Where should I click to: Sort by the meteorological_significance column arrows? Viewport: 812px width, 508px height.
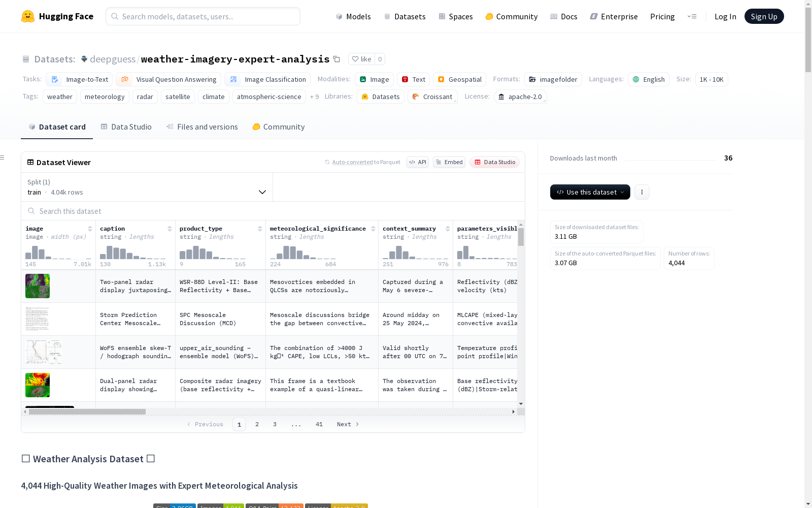[373, 229]
